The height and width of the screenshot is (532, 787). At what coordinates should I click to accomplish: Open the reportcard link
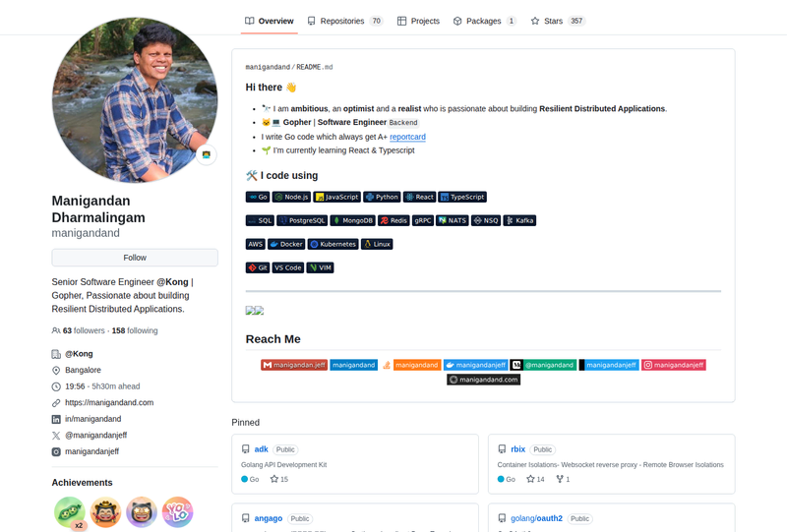pos(407,137)
